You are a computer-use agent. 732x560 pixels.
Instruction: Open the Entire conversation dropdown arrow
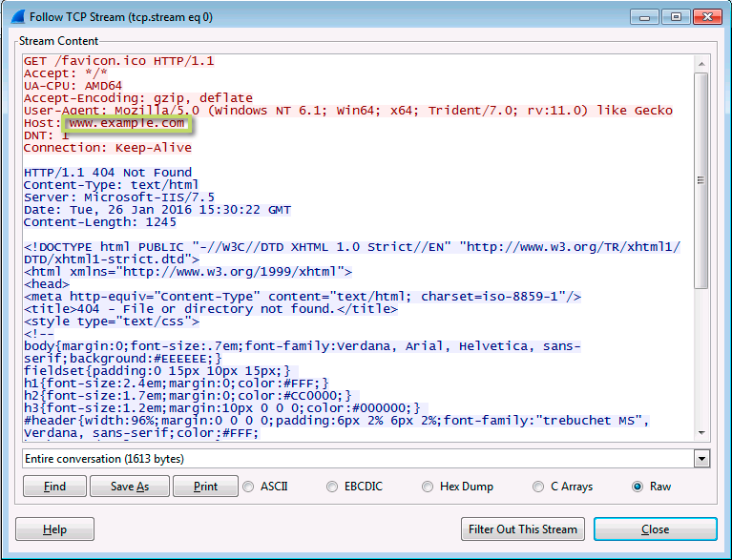pos(701,459)
